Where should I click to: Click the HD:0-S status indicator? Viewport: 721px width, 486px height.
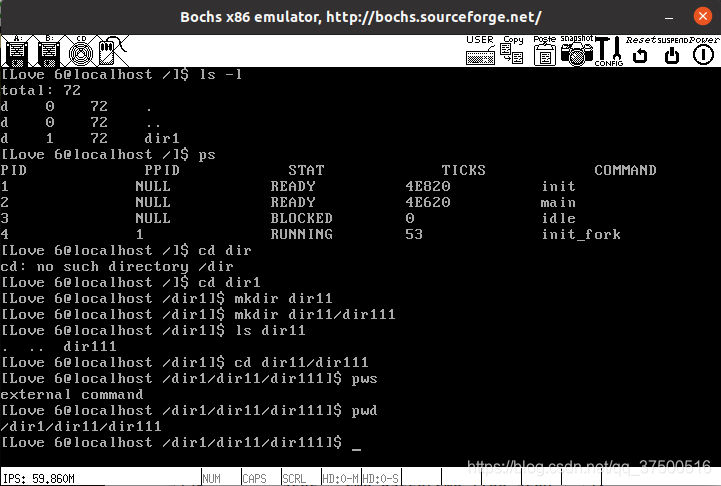point(381,479)
